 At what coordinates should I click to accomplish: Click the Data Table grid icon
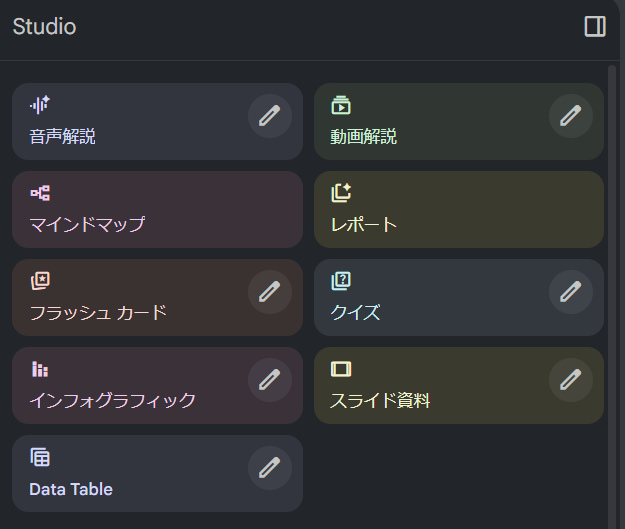click(x=40, y=457)
